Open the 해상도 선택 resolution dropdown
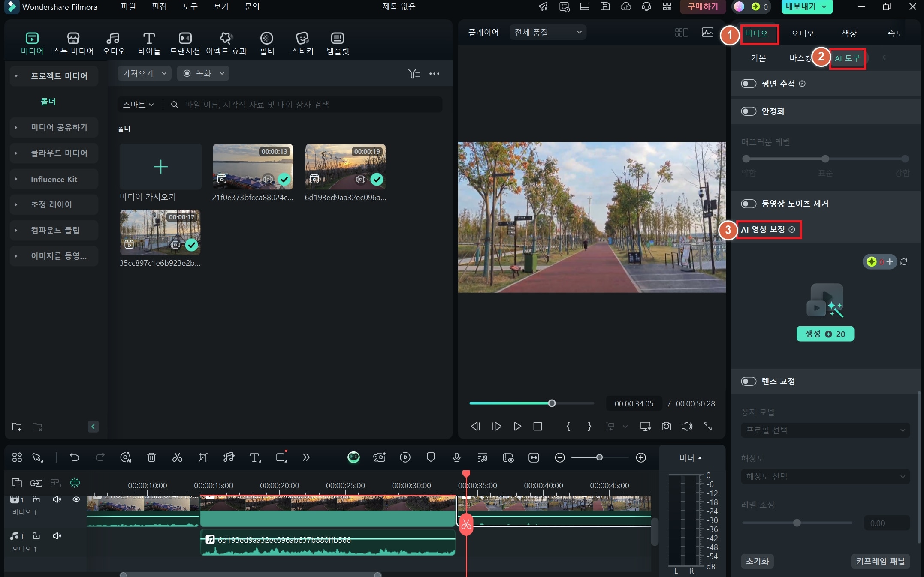The height and width of the screenshot is (577, 924). tap(825, 476)
